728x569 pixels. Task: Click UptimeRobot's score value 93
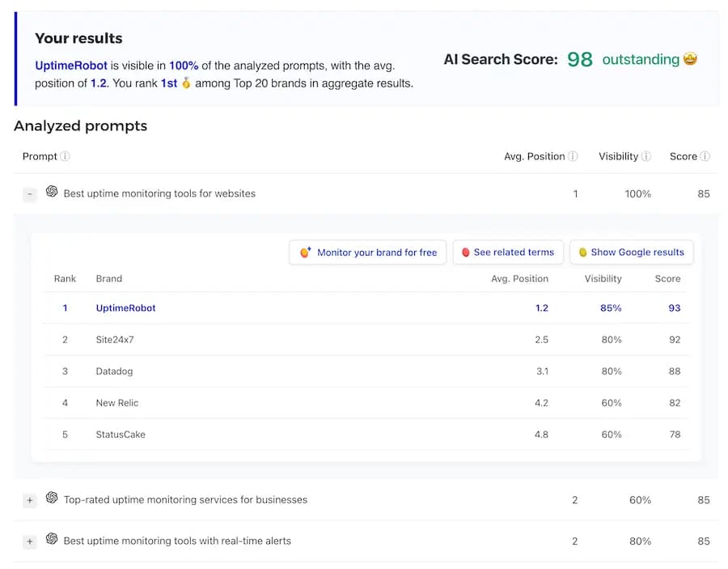coord(674,308)
